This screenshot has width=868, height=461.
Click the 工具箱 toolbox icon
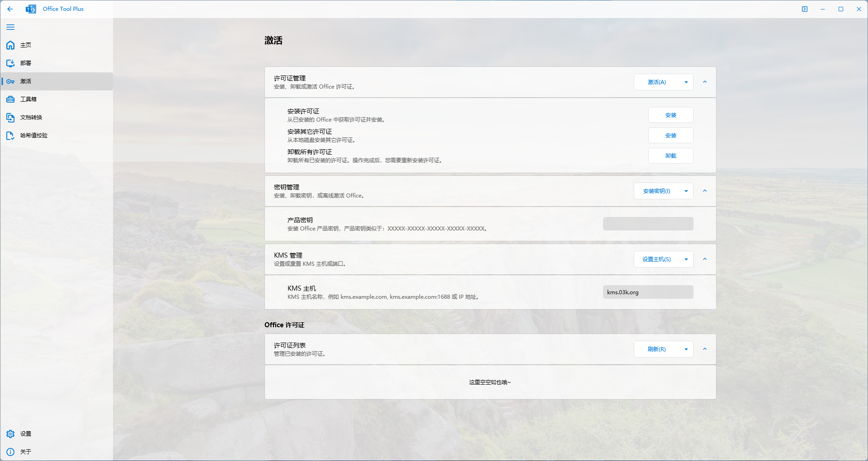point(10,99)
